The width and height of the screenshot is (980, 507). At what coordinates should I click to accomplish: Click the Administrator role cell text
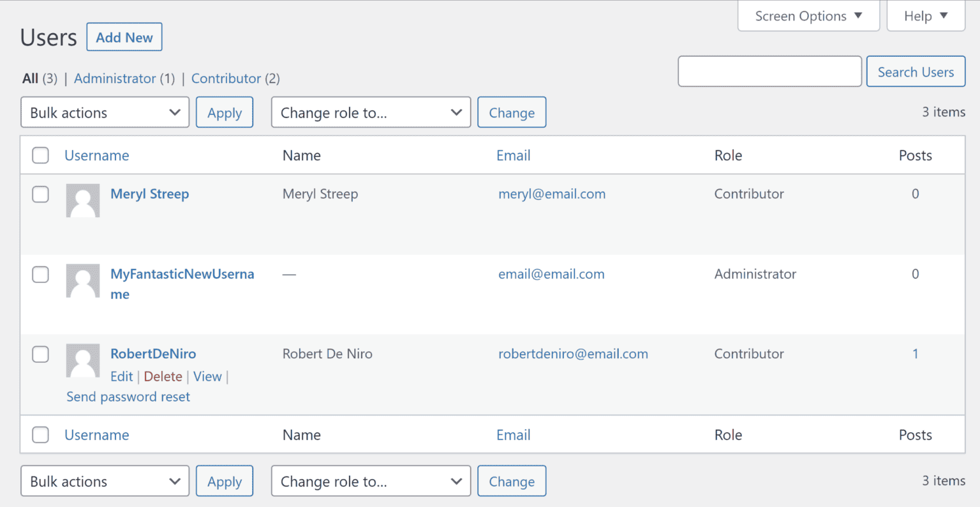[755, 274]
